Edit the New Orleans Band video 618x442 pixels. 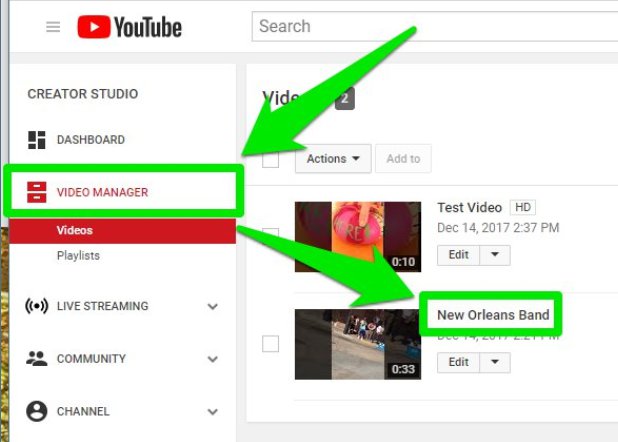click(458, 362)
